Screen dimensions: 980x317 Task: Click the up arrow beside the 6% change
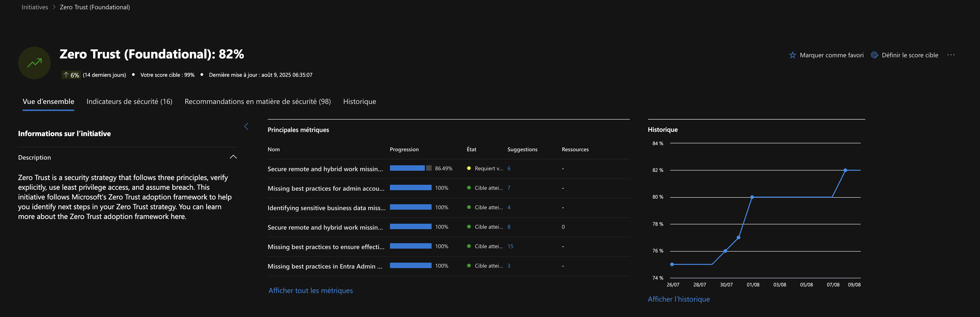pos(66,75)
